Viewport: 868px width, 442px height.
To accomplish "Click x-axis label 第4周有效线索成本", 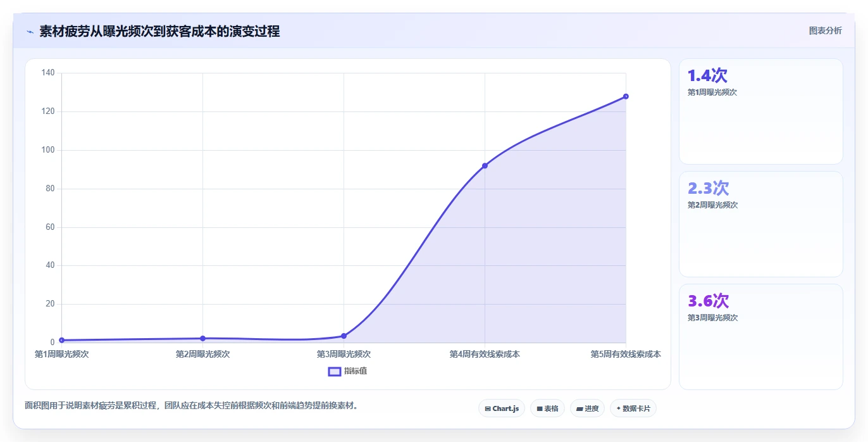I will tap(485, 354).
